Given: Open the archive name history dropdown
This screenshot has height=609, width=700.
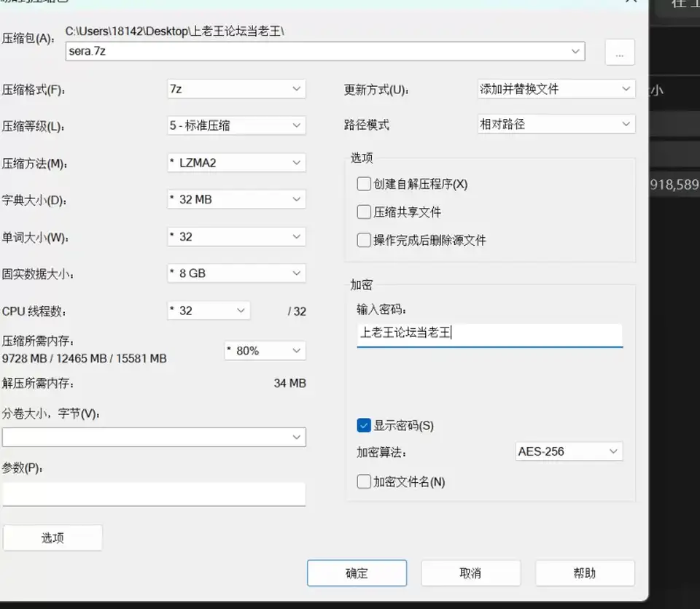Looking at the screenshot, I should (575, 51).
